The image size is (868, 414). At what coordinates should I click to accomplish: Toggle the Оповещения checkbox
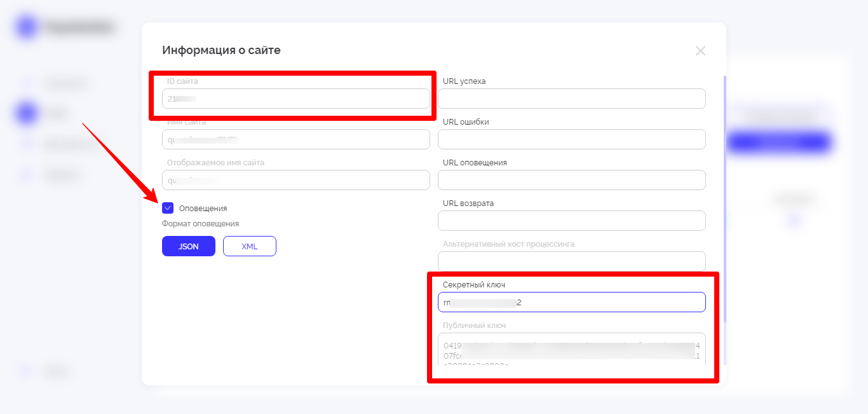tap(168, 208)
